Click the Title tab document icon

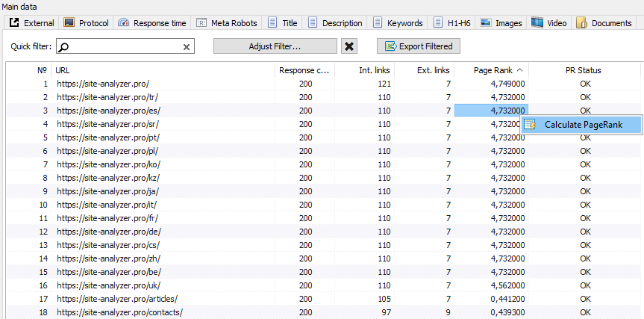[272, 22]
